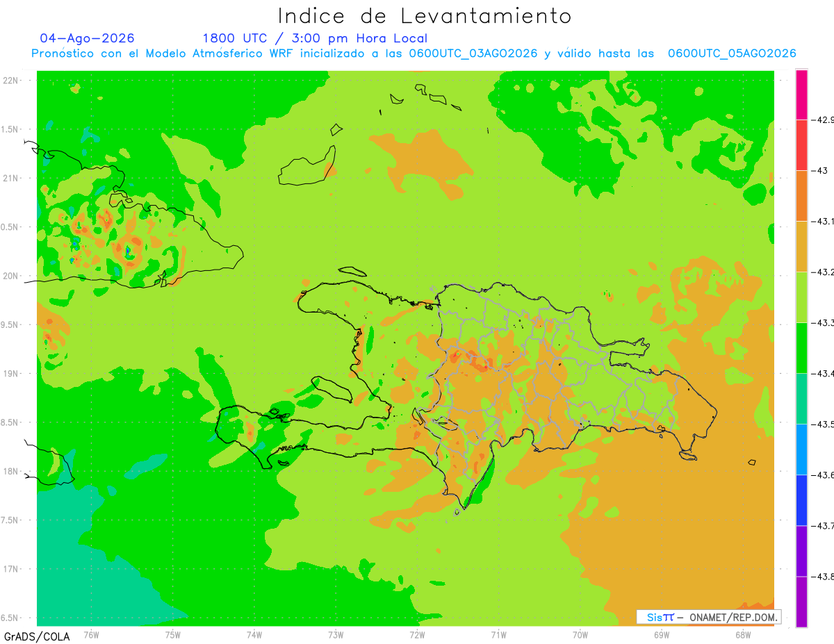Pick the red swatch between -42.9 and -43
The height and width of the screenshot is (644, 834).
pyautogui.click(x=801, y=145)
